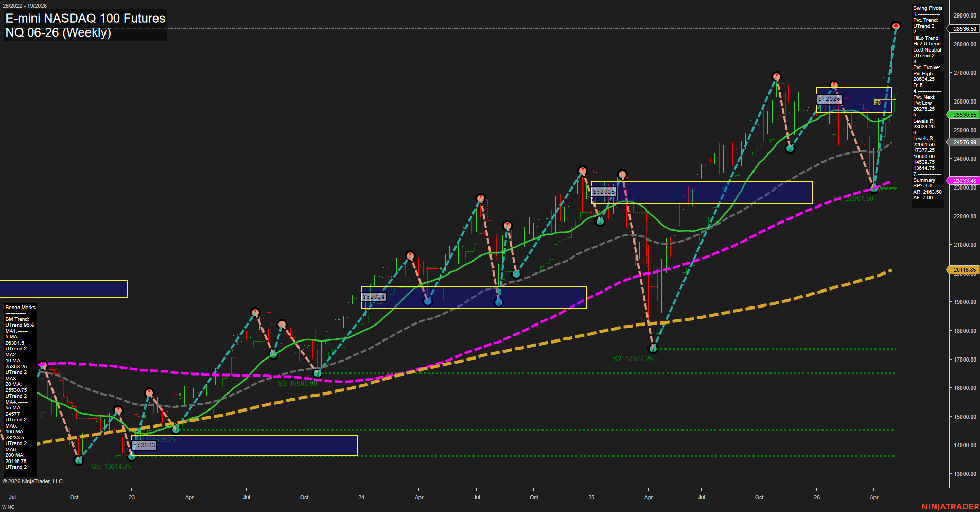Click the Swing Pivots panel heading
This screenshot has width=980, height=512.
click(x=928, y=8)
